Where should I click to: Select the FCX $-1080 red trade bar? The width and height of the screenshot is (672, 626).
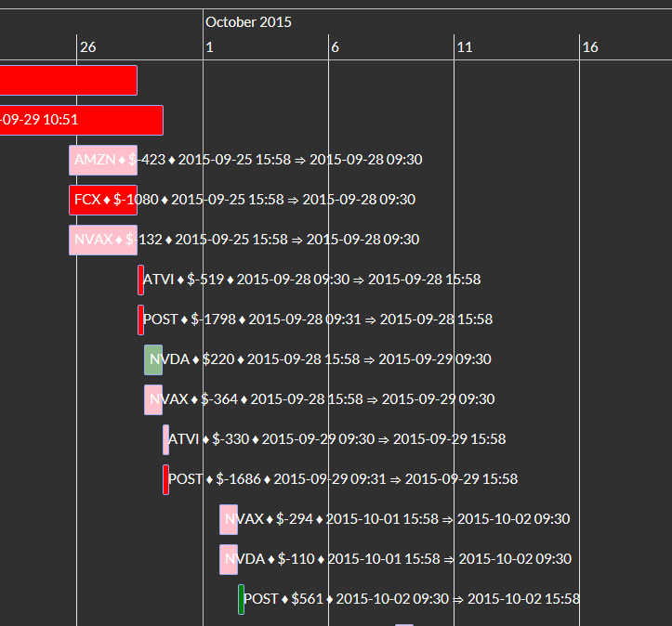click(103, 200)
